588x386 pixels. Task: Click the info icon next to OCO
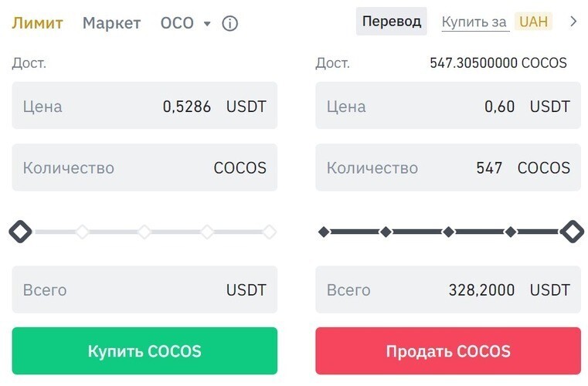tap(229, 23)
